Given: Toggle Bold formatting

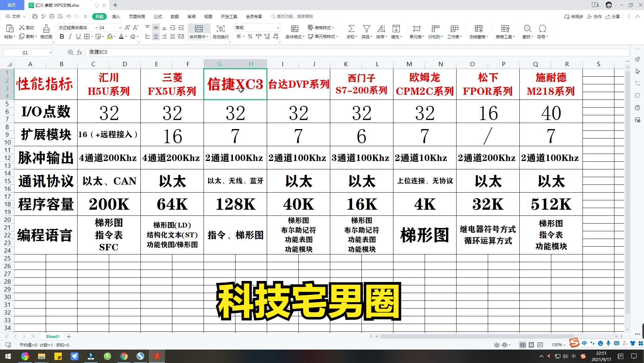Looking at the screenshot, I should (62, 37).
